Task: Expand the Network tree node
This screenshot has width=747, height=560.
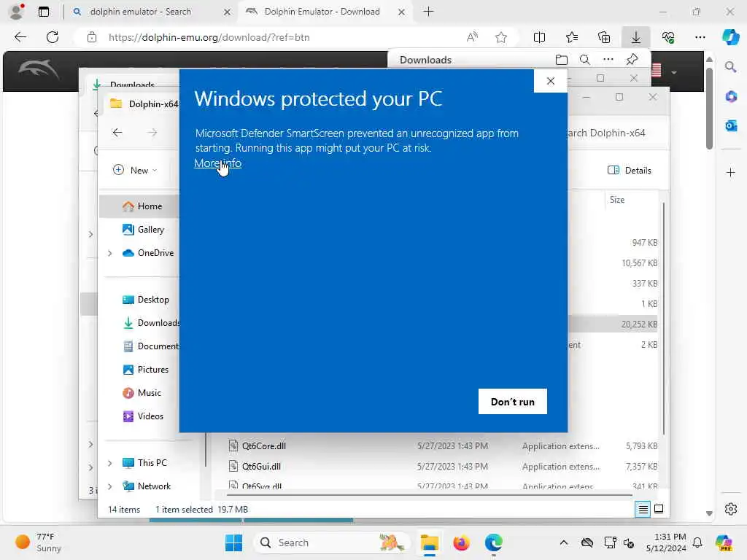Action: (110, 486)
